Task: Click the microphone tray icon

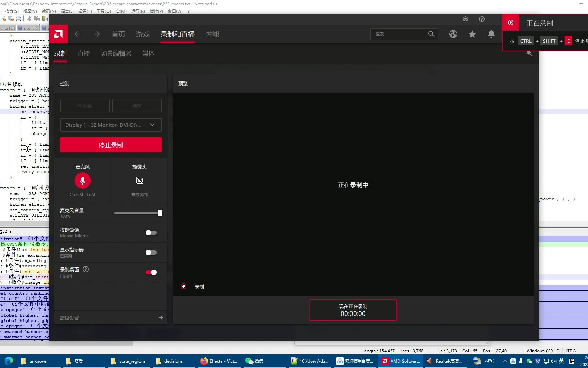Action: coord(521,361)
